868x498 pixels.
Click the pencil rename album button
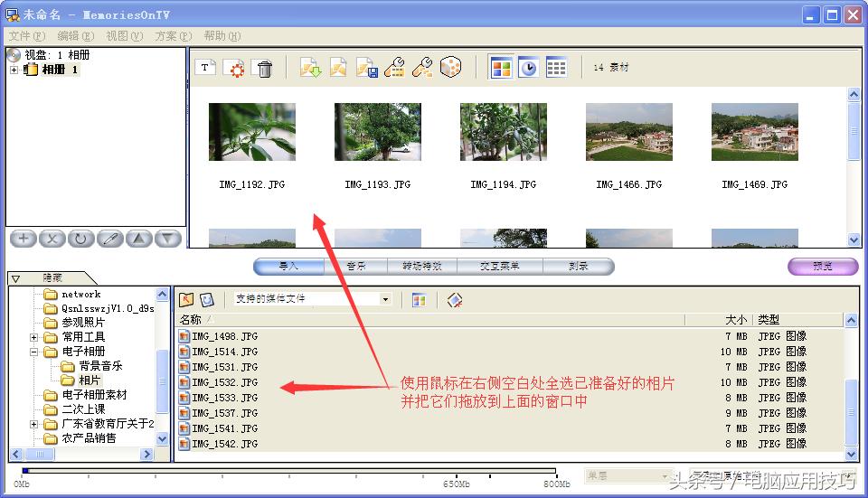coord(110,239)
